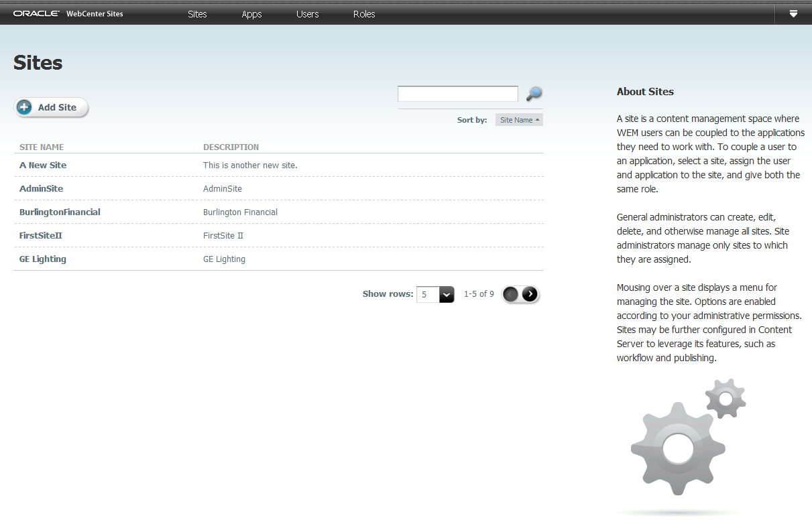This screenshot has height=524, width=812.
Task: Click the 'FirstSite II' description cell
Action: click(x=223, y=235)
